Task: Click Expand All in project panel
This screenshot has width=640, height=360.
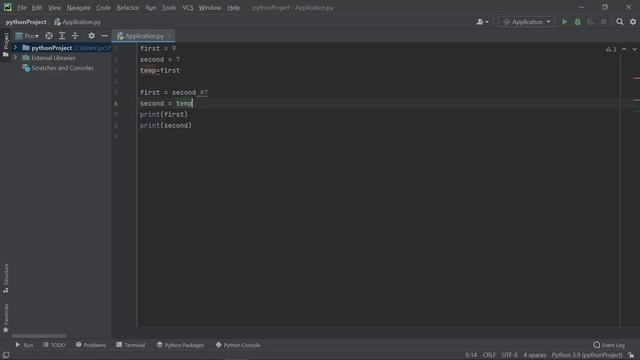Action: click(x=62, y=36)
